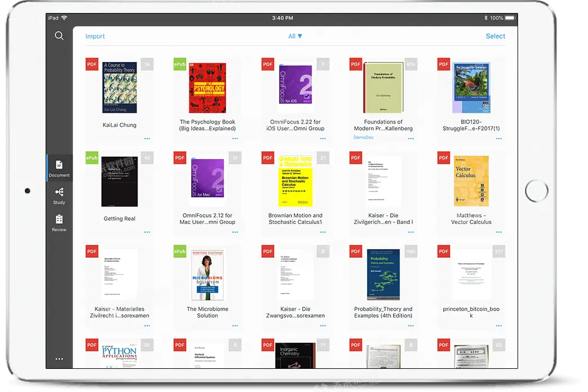Open the Getting Real black cover
The height and width of the screenshot is (392, 588).
click(x=120, y=182)
